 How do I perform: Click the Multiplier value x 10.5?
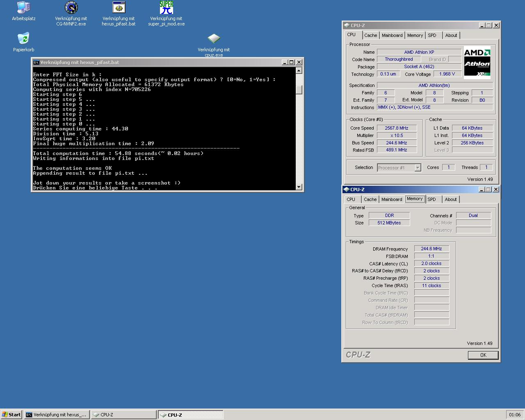[x=397, y=135]
